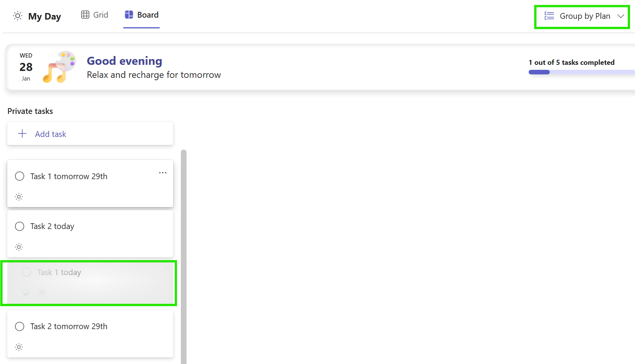Image resolution: width=635 pixels, height=364 pixels.
Task: Click the Good evening greeting heading
Action: click(124, 61)
